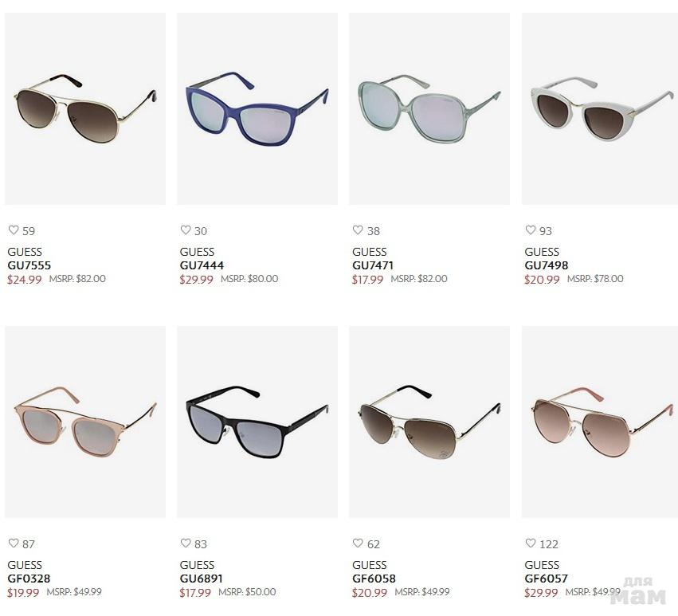Click the GF6057 product title

click(x=546, y=579)
